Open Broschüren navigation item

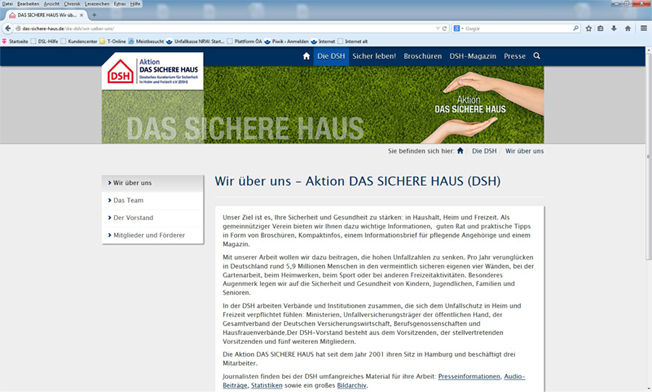(422, 56)
